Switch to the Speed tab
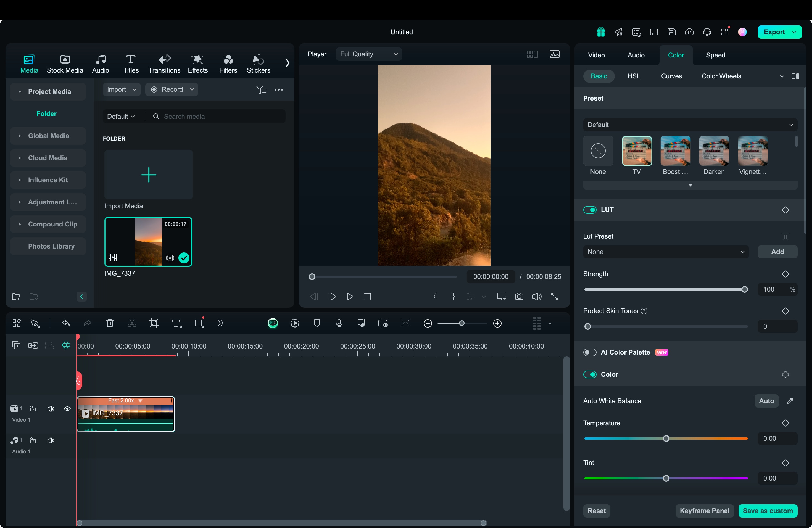This screenshot has width=812, height=528. tap(715, 55)
